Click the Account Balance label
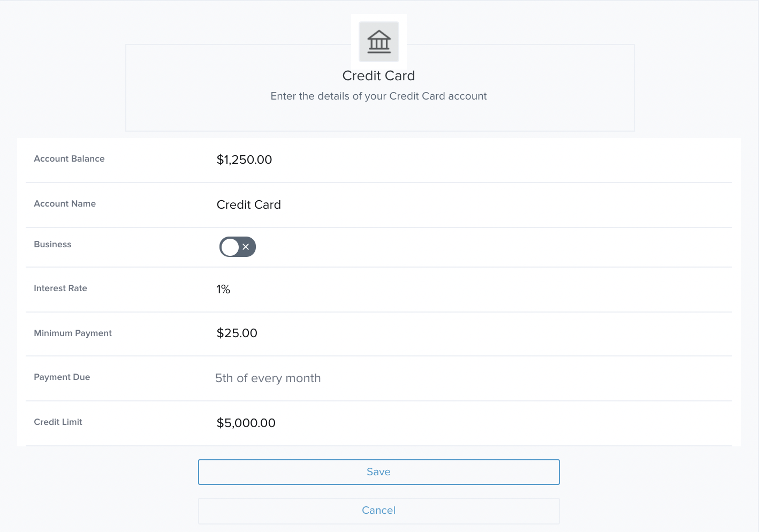The width and height of the screenshot is (759, 532). [x=69, y=159]
